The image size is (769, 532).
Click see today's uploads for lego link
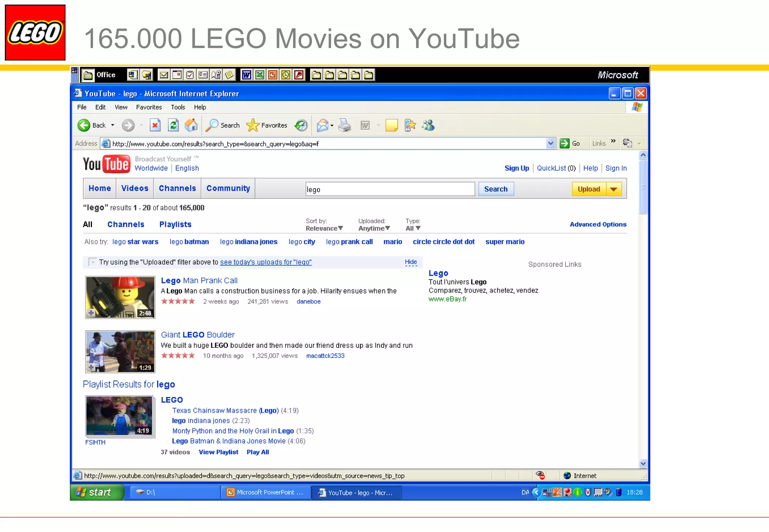266,262
